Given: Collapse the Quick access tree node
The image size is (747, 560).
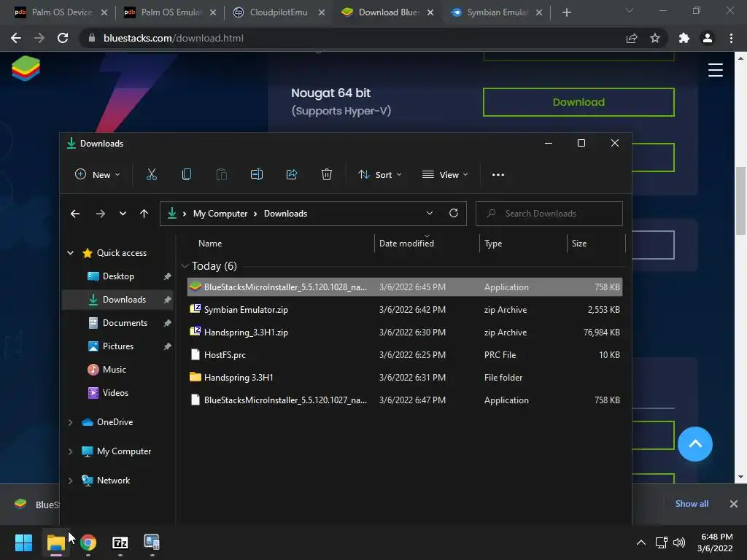Looking at the screenshot, I should [71, 253].
